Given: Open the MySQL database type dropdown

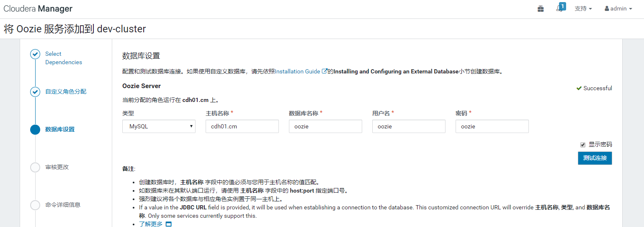Looking at the screenshot, I should coord(159,126).
